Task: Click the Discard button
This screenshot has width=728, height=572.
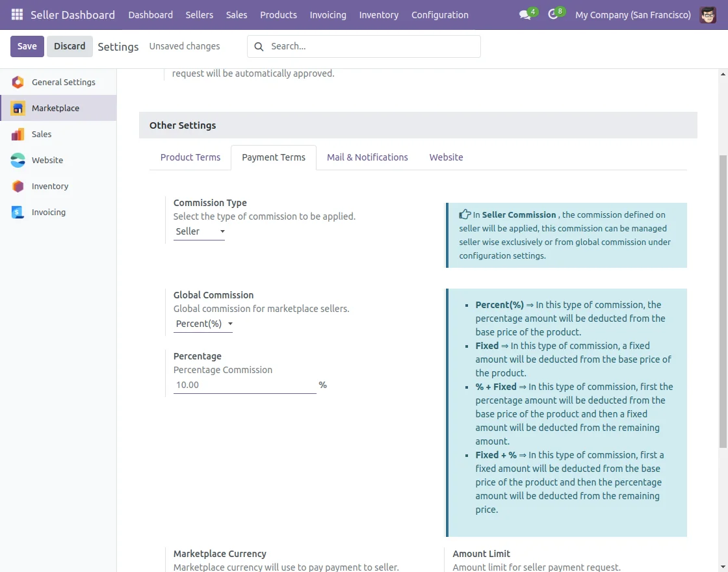Action: 70,46
